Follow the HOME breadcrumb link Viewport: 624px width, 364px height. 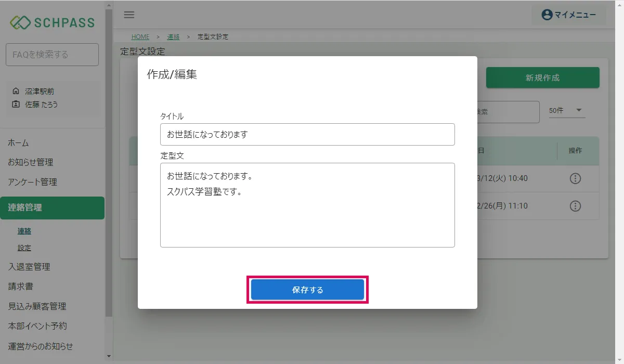[140, 37]
